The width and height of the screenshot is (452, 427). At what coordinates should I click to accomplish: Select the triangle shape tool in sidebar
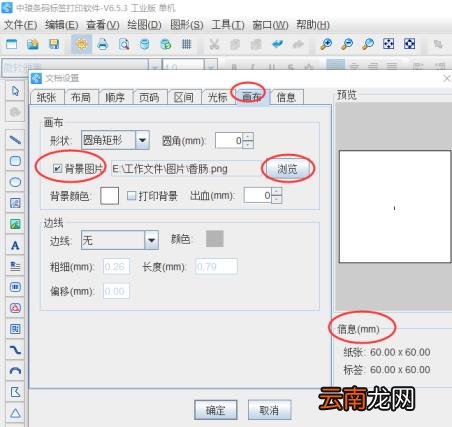(15, 413)
